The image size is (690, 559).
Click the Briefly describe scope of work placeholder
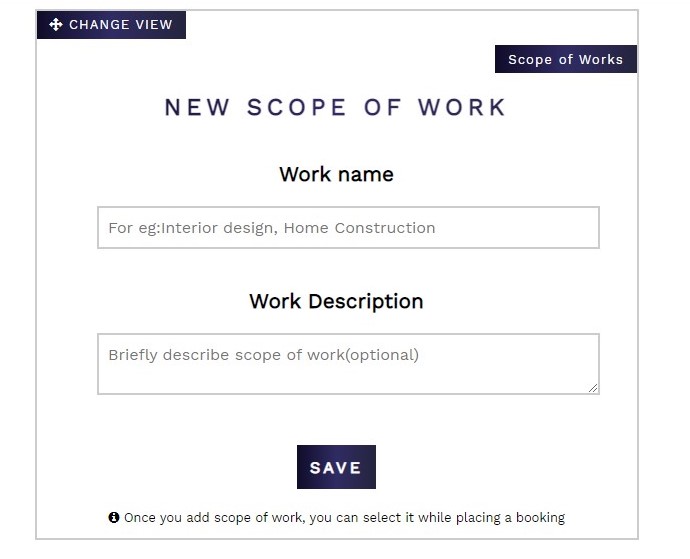(263, 355)
